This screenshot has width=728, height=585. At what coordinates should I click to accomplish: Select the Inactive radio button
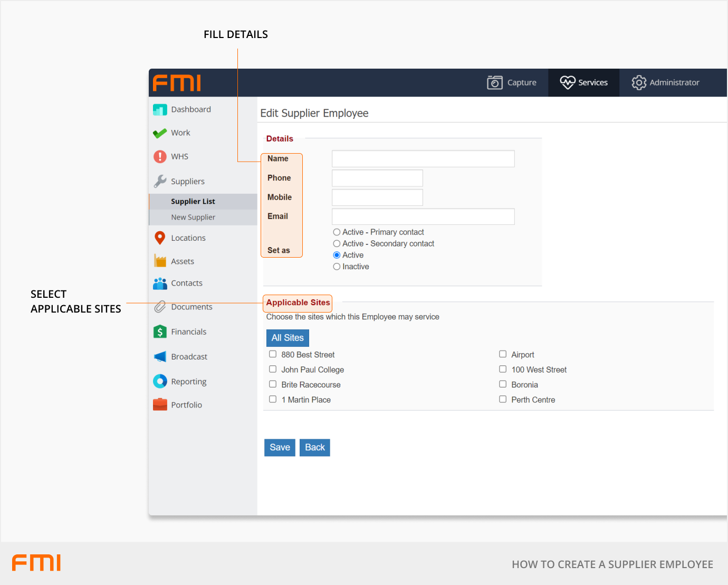pyautogui.click(x=337, y=267)
